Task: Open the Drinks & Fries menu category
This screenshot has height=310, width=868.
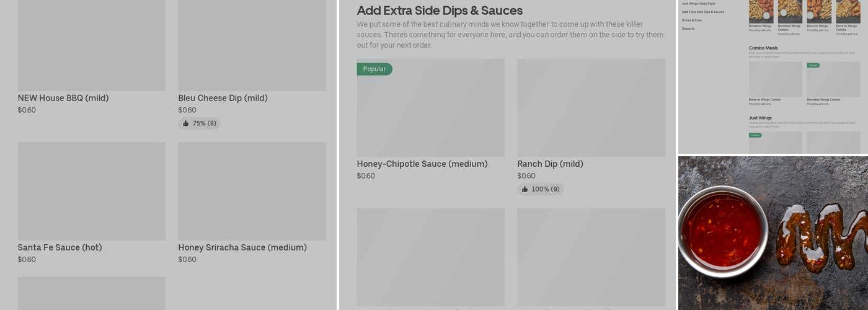Action: coord(692,20)
